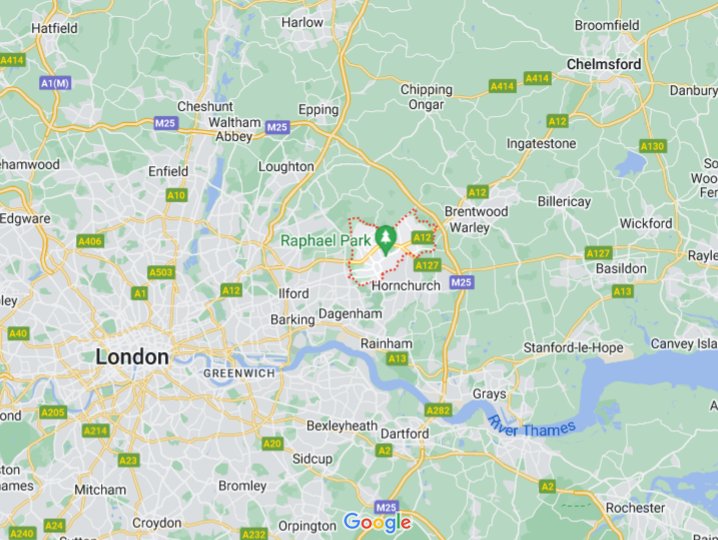Click the M25 road shield near Hornchurch
This screenshot has width=718, height=540.
tap(461, 282)
